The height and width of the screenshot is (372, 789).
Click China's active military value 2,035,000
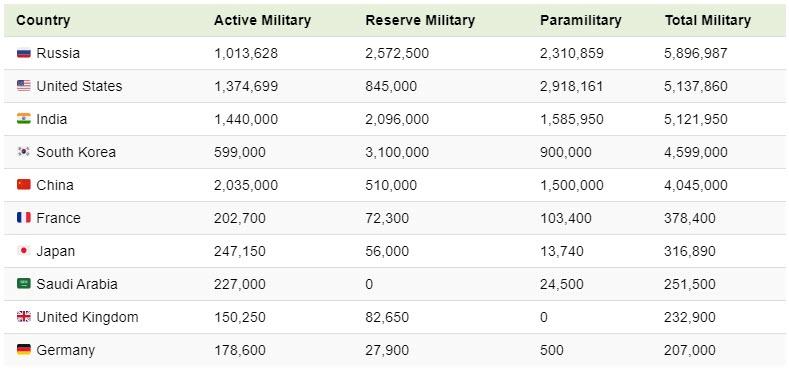[x=246, y=185]
